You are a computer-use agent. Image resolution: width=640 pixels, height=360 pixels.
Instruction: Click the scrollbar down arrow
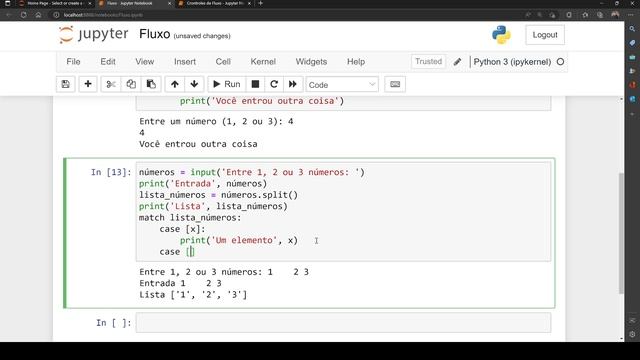[x=621, y=338]
